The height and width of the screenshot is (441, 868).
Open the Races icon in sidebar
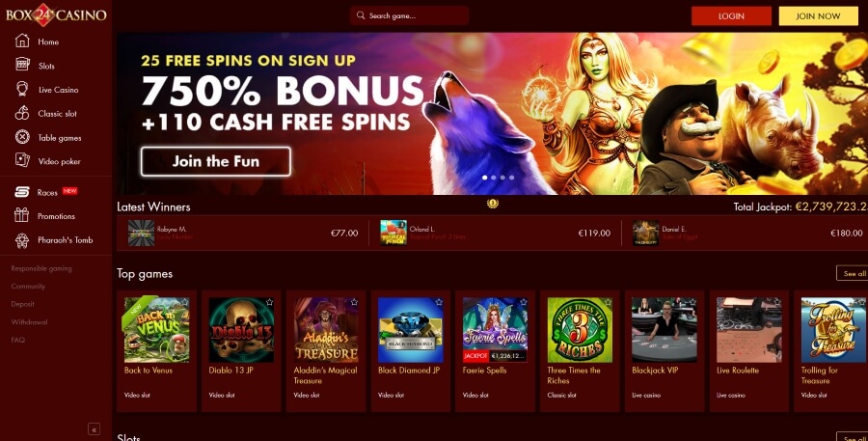(x=21, y=192)
